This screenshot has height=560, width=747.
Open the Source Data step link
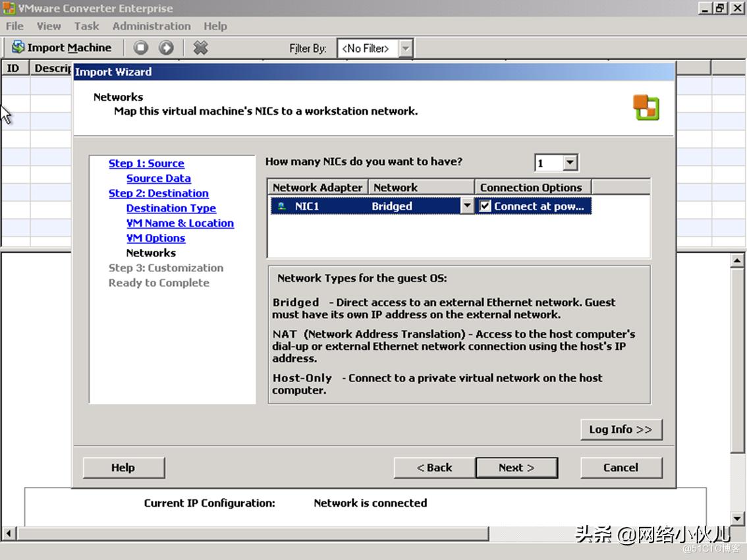(159, 179)
